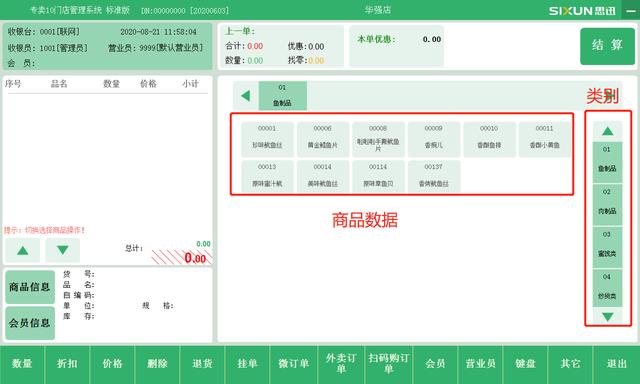Click the 营业员 button in the bottom bar
Screen dimensions: 640x384
480,364
